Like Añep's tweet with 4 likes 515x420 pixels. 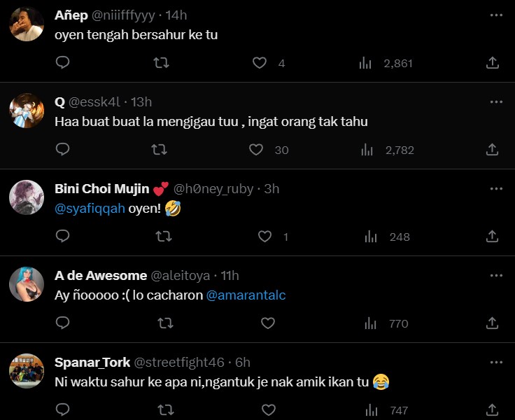(260, 63)
